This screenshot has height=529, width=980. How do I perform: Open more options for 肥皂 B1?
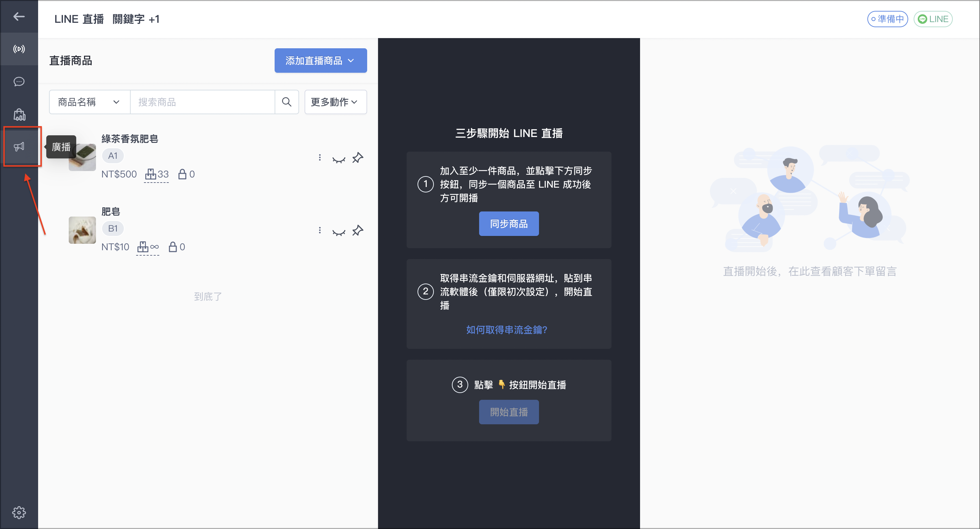(320, 230)
